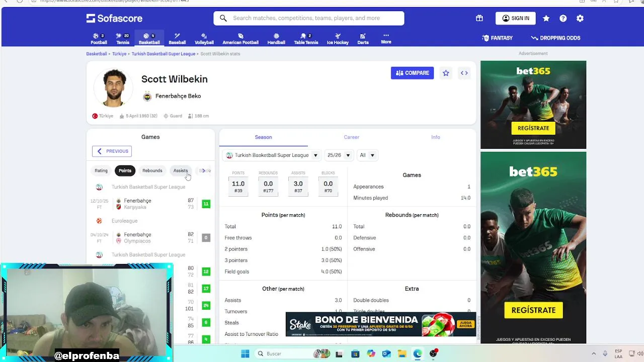Switch to the Season tab
The width and height of the screenshot is (644, 362).
(263, 137)
